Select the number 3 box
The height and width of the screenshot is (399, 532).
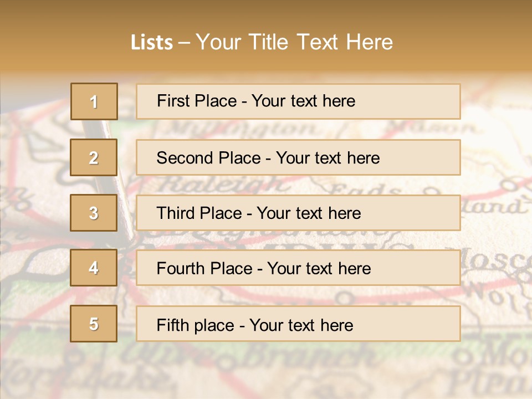click(x=94, y=213)
